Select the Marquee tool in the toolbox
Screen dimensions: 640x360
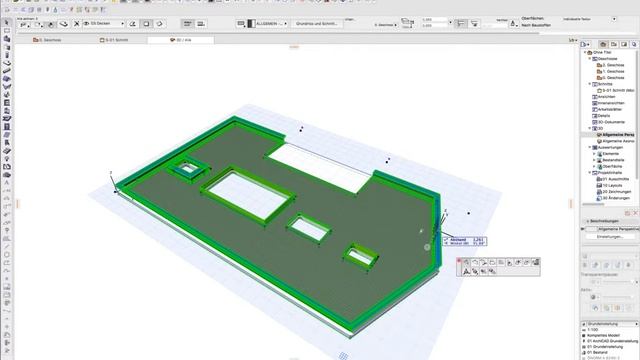pyautogui.click(x=7, y=31)
